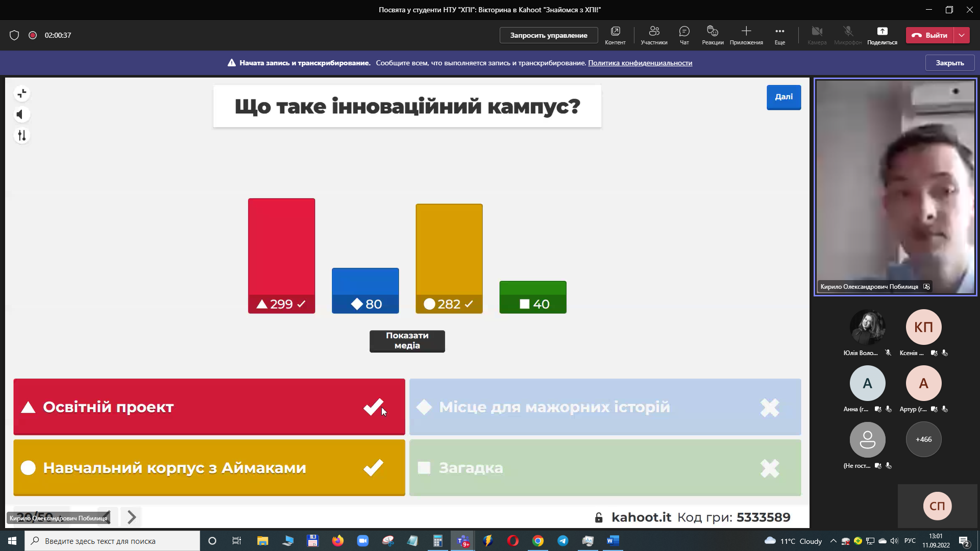Screen dimensions: 980x551
Task: Click the red Выйти leave button
Action: point(930,35)
